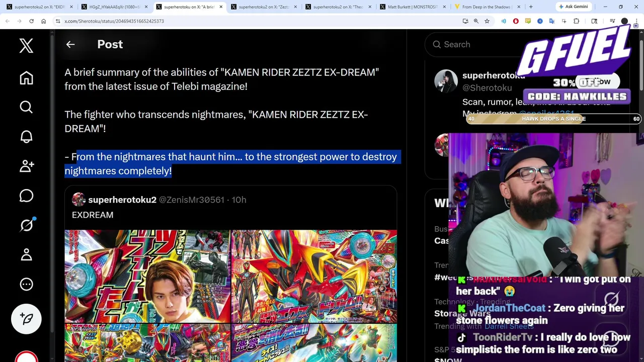The height and width of the screenshot is (362, 644).
Task: Close the active 'superherotoku on X' tab
Action: pos(221,7)
